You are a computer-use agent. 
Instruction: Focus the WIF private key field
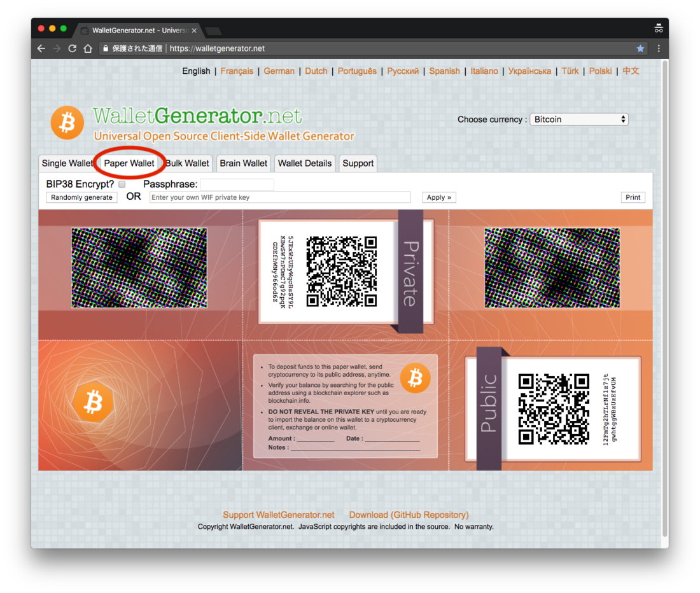280,197
